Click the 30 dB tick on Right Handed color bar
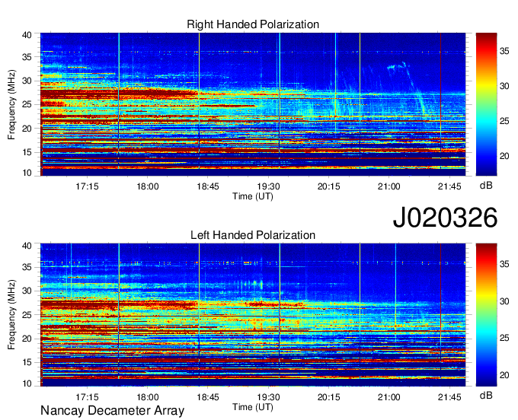The width and height of the screenshot is (518, 420). point(504,86)
